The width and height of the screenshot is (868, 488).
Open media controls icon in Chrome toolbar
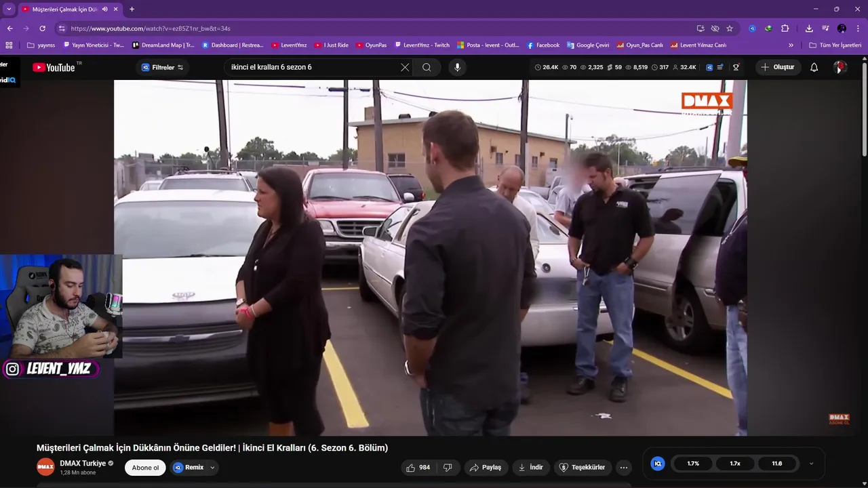(x=825, y=28)
